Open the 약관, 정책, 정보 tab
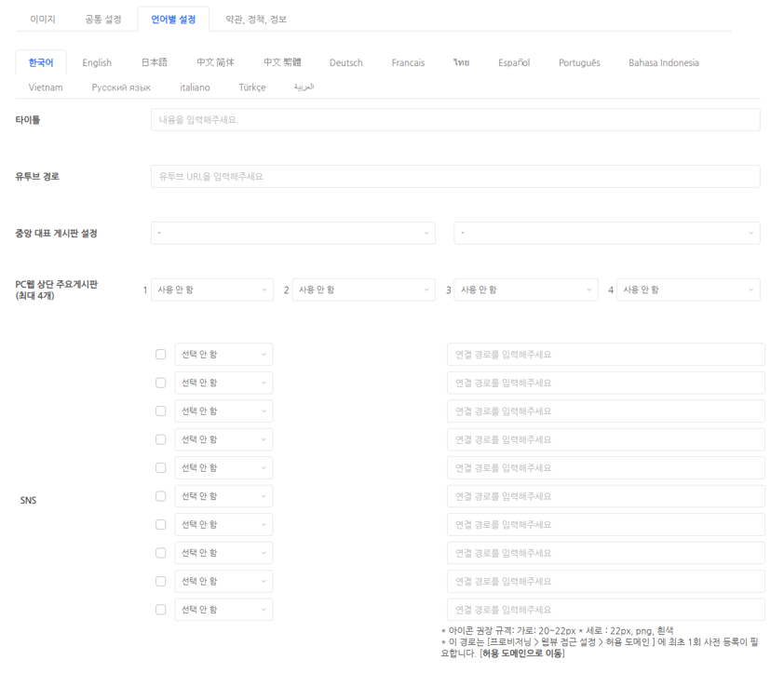 tap(256, 19)
